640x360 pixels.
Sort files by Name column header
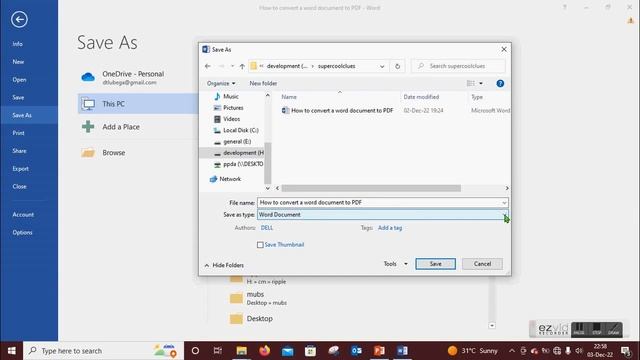pyautogui.click(x=289, y=97)
